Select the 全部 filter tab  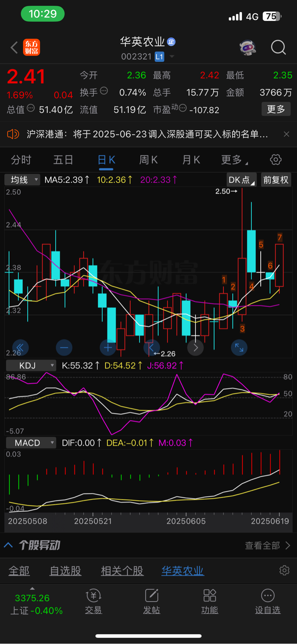coord(19,571)
